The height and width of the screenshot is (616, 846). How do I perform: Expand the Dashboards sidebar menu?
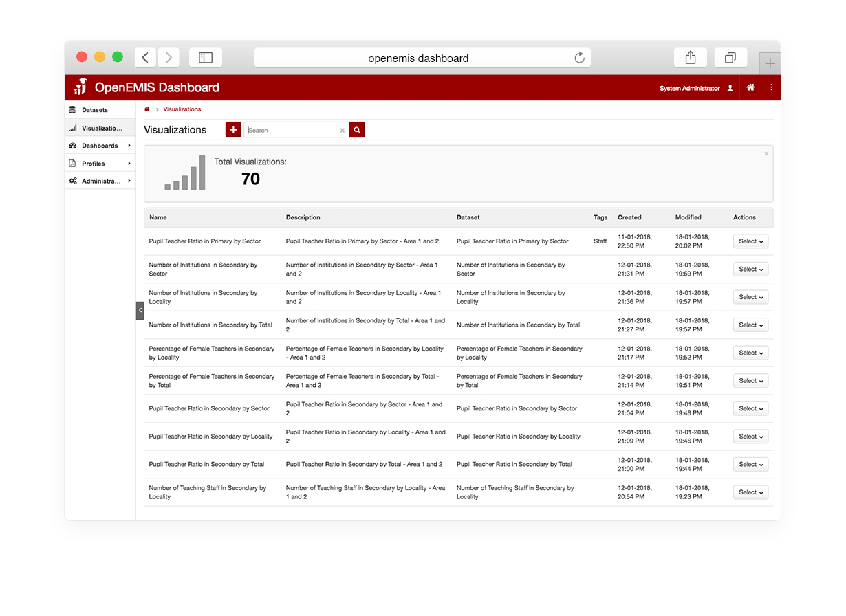click(100, 146)
